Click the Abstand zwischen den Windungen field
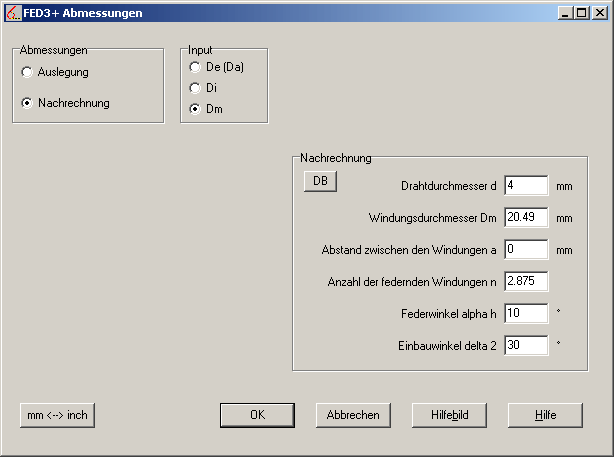This screenshot has width=614, height=457. point(526,249)
